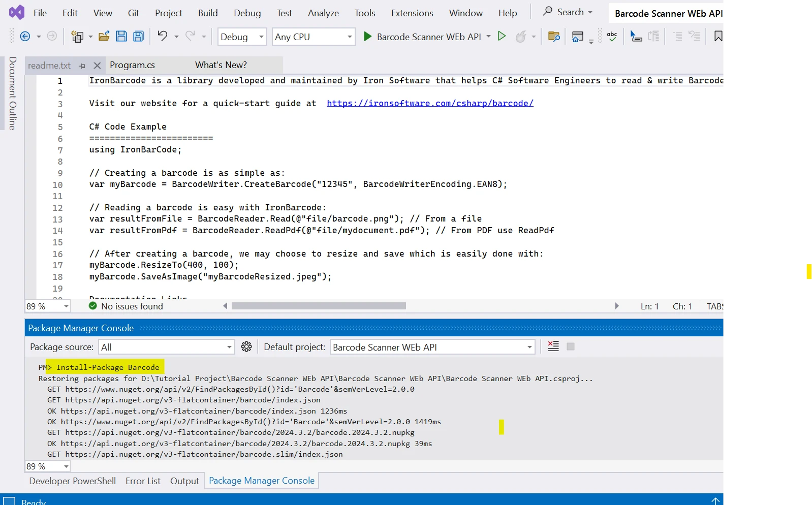Click the bookmark icon in toolbar
Screen dimensions: 812x505
point(717,36)
